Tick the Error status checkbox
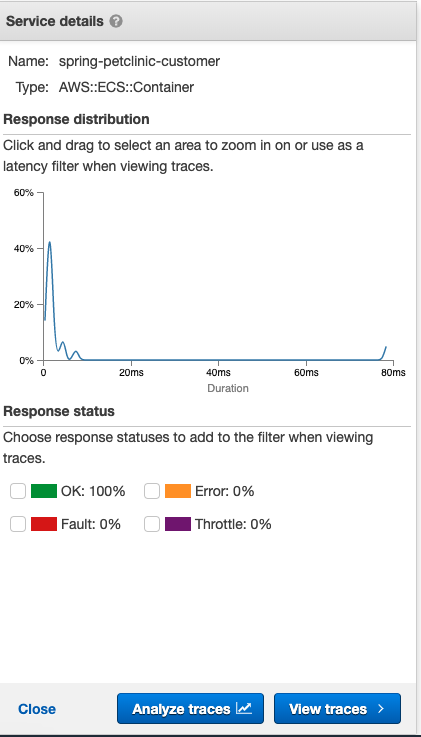421x737 pixels. click(152, 491)
